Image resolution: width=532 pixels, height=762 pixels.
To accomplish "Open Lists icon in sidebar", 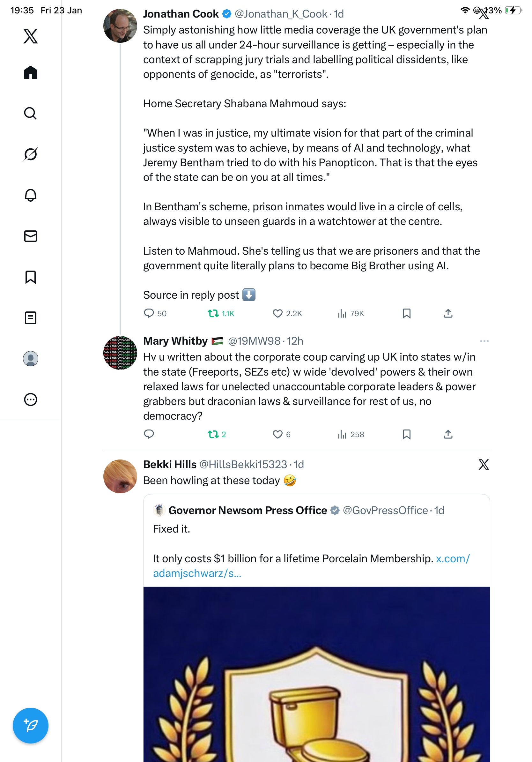I will coord(31,318).
